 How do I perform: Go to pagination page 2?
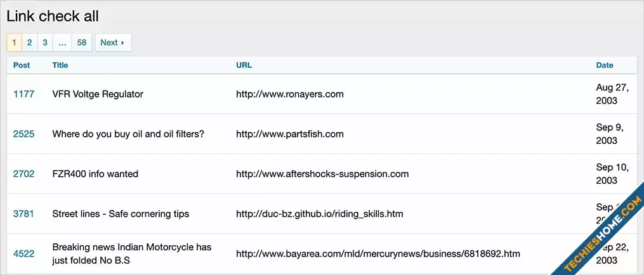point(30,42)
